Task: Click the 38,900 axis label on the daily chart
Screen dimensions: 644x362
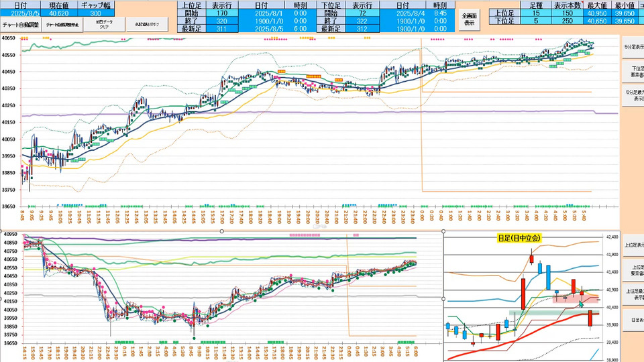Action: click(x=612, y=359)
